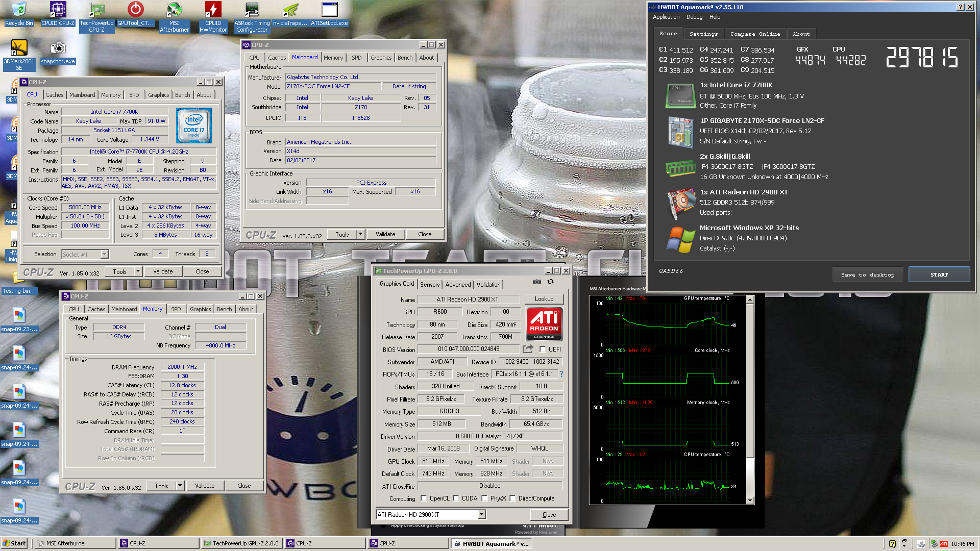Expand Socket #1 selection dropdown

pyautogui.click(x=104, y=254)
